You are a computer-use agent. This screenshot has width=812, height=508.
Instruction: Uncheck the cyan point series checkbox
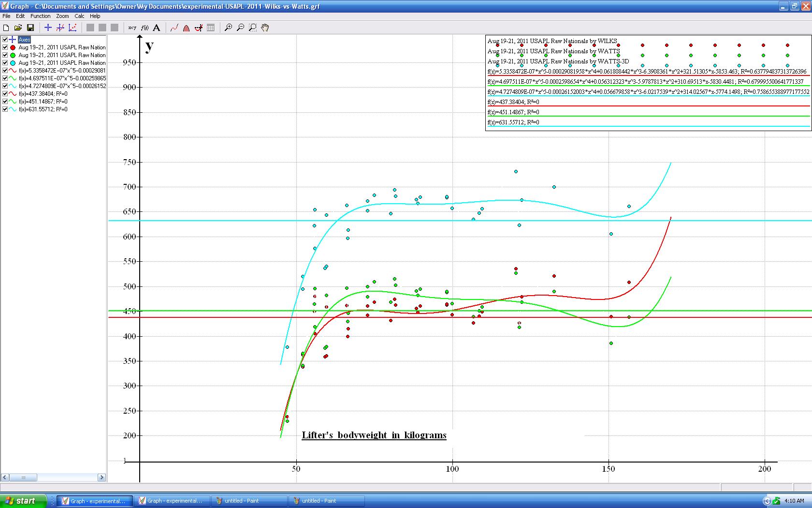tap(5, 63)
